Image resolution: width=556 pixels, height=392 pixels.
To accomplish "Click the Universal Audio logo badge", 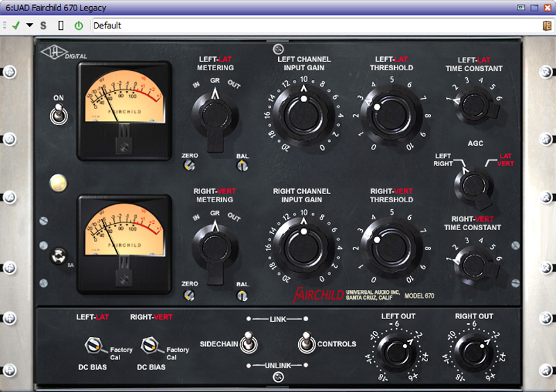I will click(54, 53).
